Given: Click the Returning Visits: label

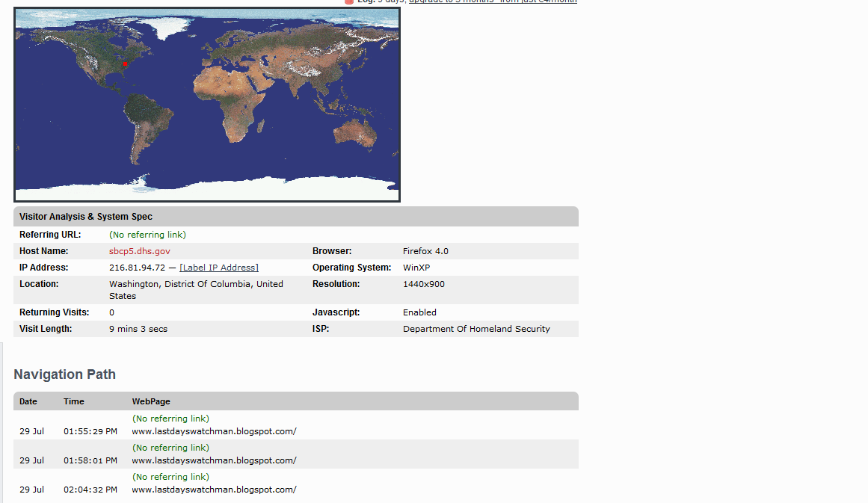Looking at the screenshot, I should 55,312.
